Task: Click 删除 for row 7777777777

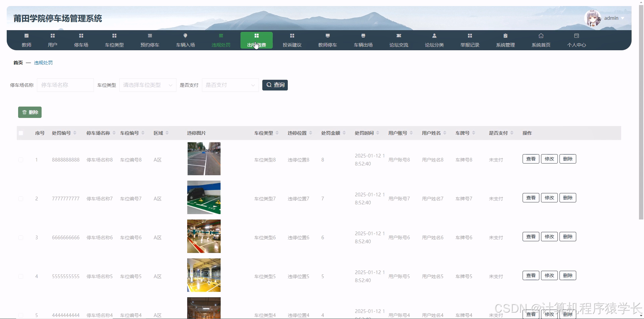Action: pyautogui.click(x=568, y=198)
